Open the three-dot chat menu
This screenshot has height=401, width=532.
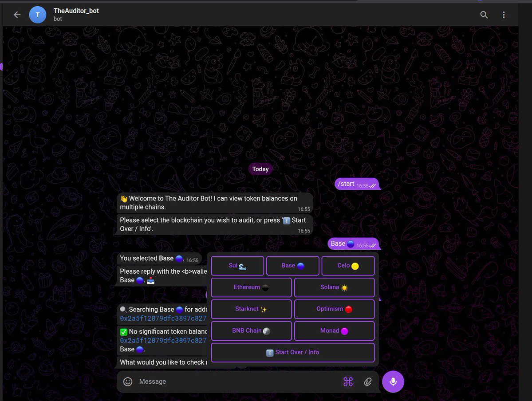click(x=504, y=15)
